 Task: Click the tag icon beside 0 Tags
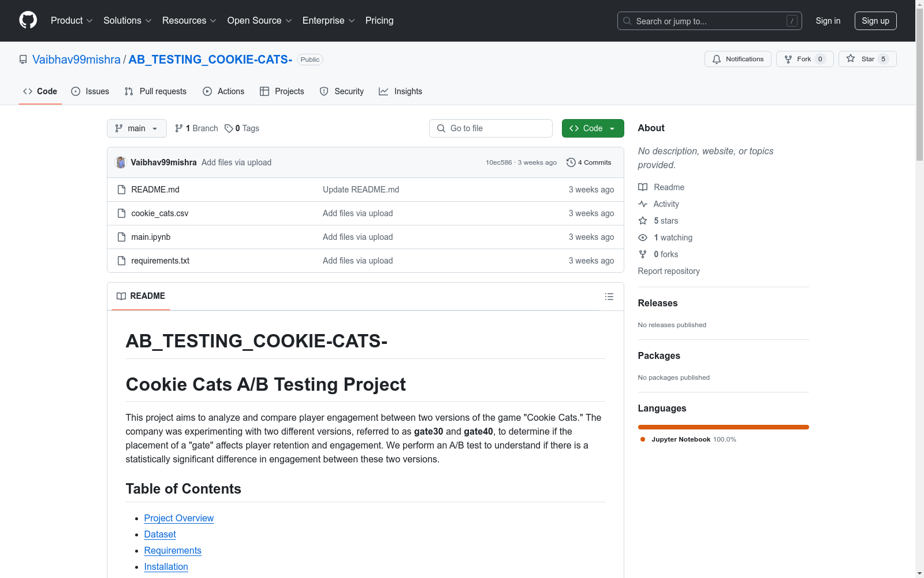tap(229, 128)
